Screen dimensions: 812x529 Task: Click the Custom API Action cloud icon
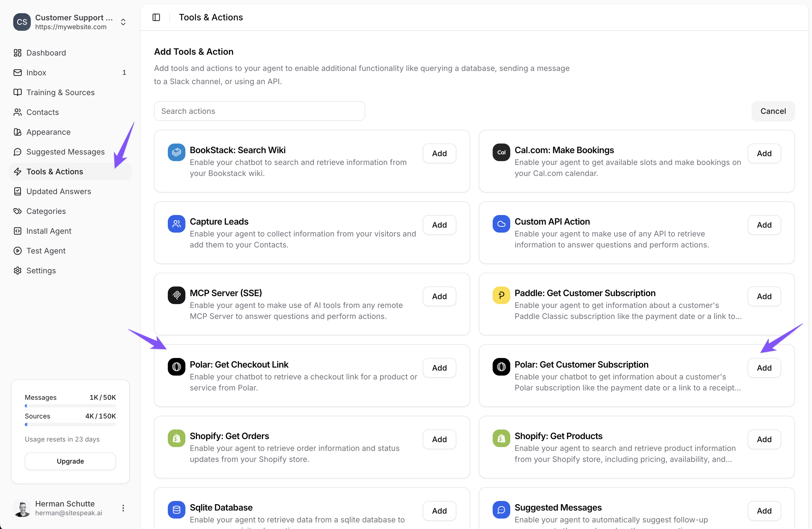[x=501, y=224]
